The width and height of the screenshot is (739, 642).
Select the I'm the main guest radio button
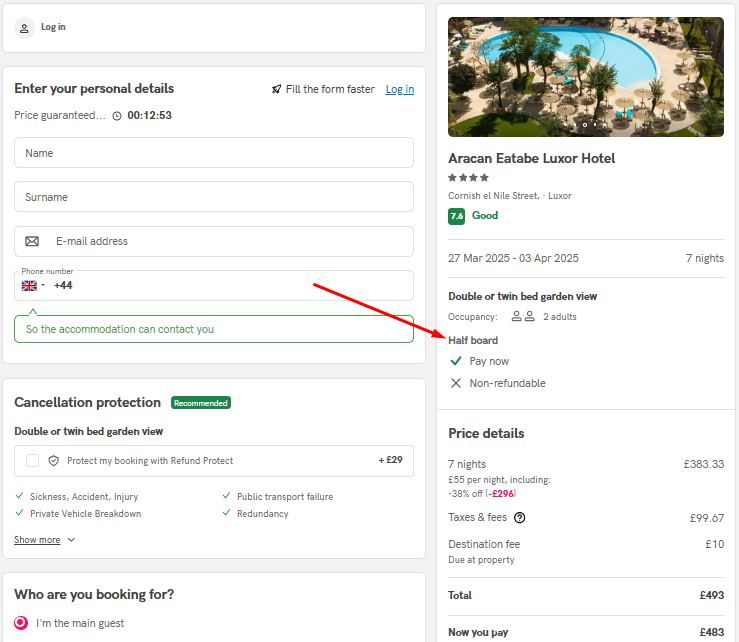coord(21,623)
